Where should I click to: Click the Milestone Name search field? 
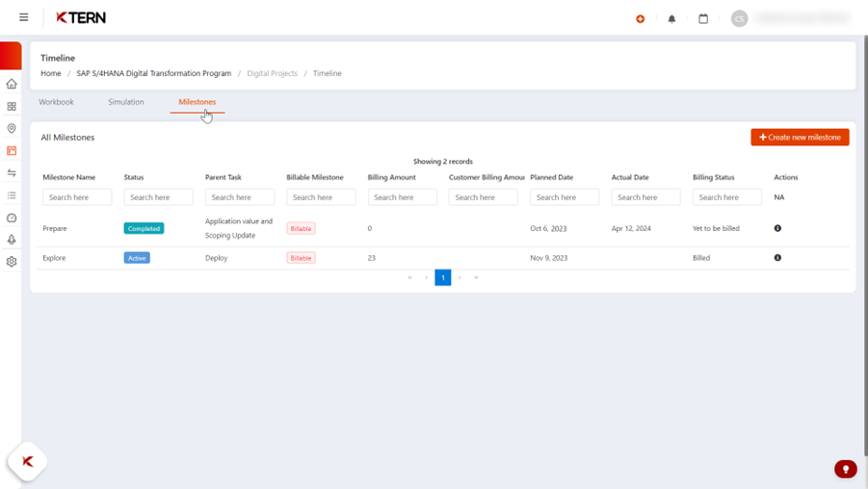(x=77, y=197)
